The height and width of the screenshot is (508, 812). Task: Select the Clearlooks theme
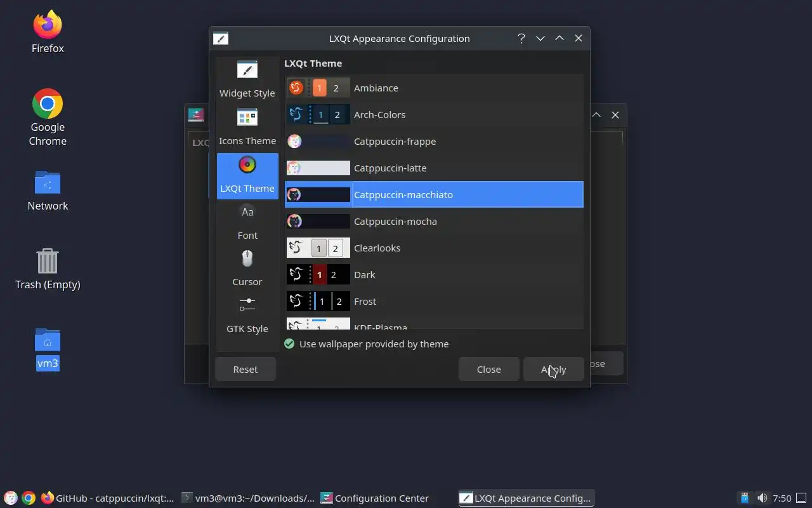(x=434, y=248)
